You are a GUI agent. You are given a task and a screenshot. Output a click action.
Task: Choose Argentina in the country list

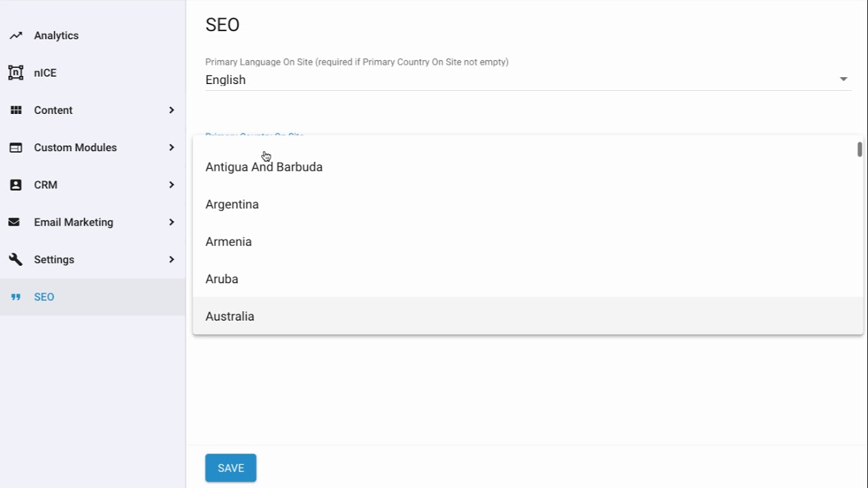(x=528, y=204)
